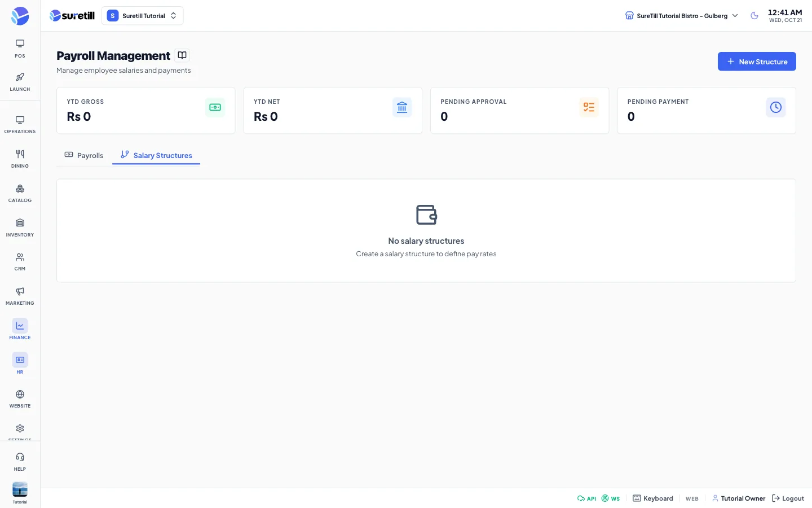Click the Tutorial avatar thumbnail
The width and height of the screenshot is (812, 508).
[20, 489]
